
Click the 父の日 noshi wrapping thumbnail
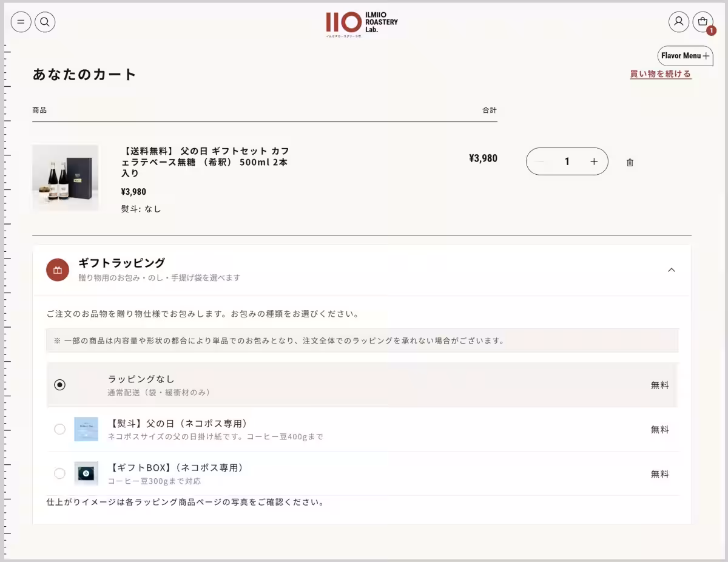pyautogui.click(x=86, y=429)
